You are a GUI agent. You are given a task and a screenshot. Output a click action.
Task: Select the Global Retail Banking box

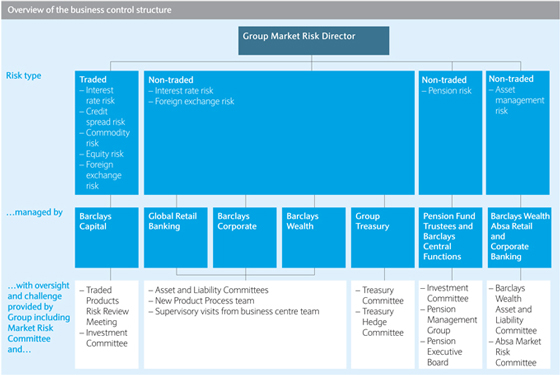coord(175,238)
